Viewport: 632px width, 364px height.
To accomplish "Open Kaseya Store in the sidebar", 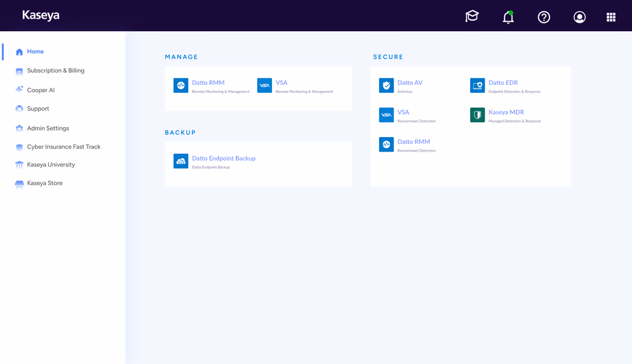I will 45,183.
